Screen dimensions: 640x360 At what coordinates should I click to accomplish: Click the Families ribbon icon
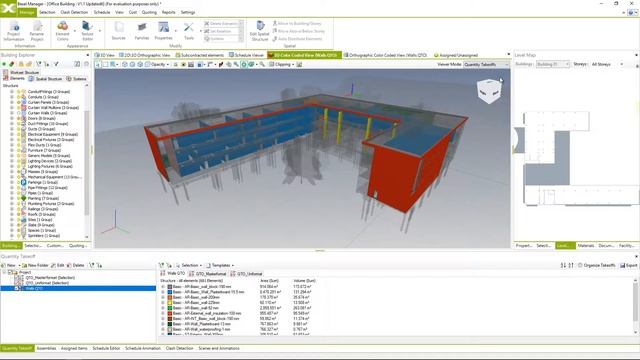coord(142,31)
